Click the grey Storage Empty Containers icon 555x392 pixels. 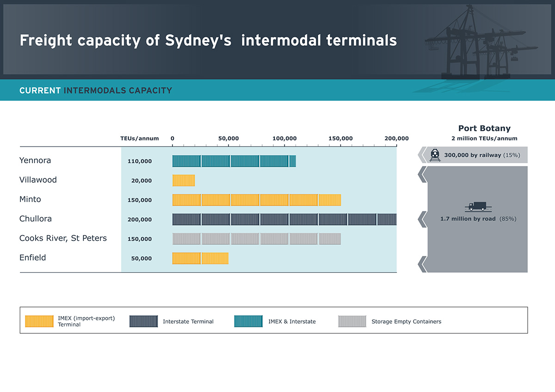[352, 321]
